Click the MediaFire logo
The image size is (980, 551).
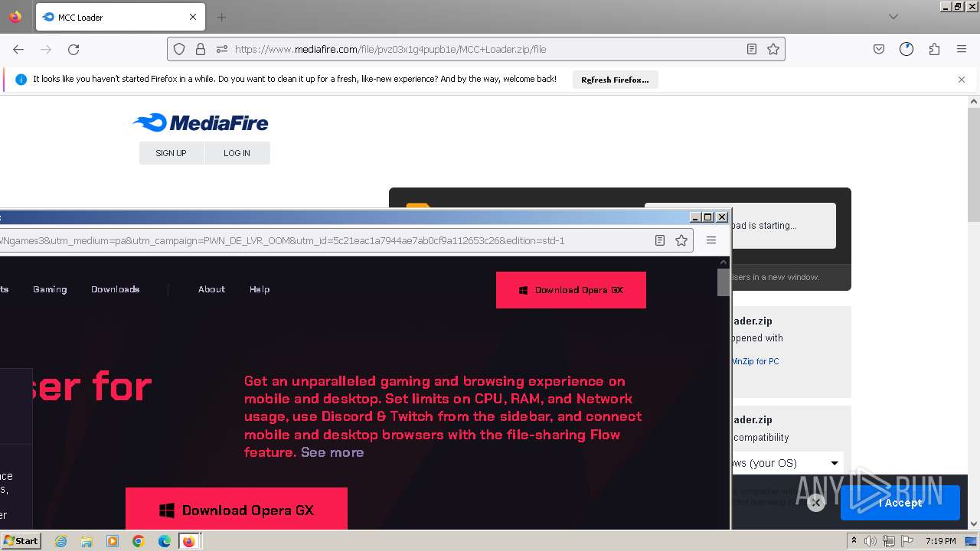click(201, 122)
